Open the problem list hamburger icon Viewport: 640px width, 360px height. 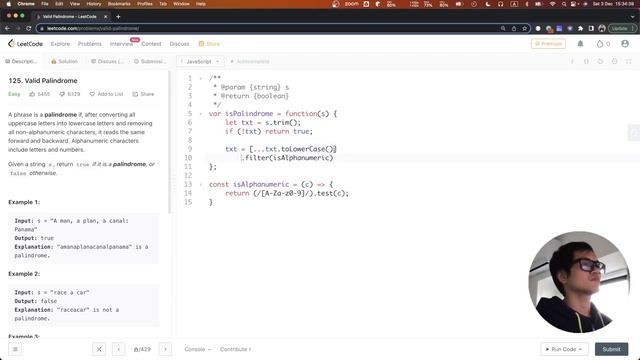pos(15,349)
